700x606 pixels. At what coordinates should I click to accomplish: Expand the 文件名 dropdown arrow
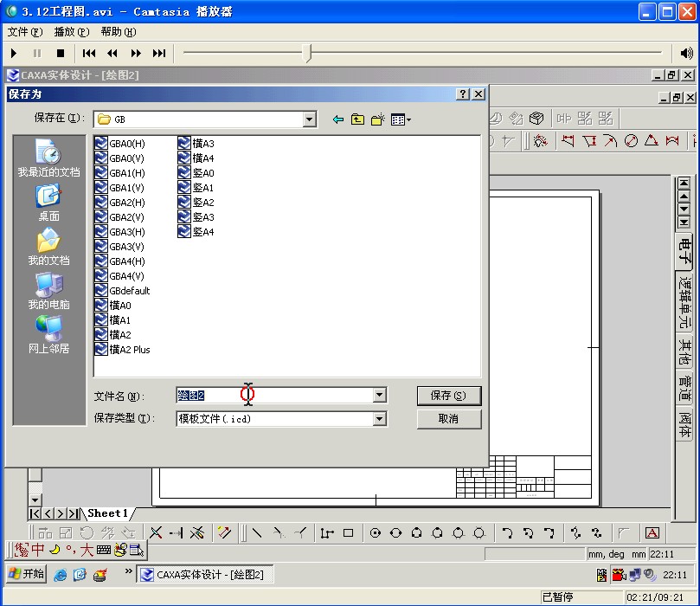380,395
